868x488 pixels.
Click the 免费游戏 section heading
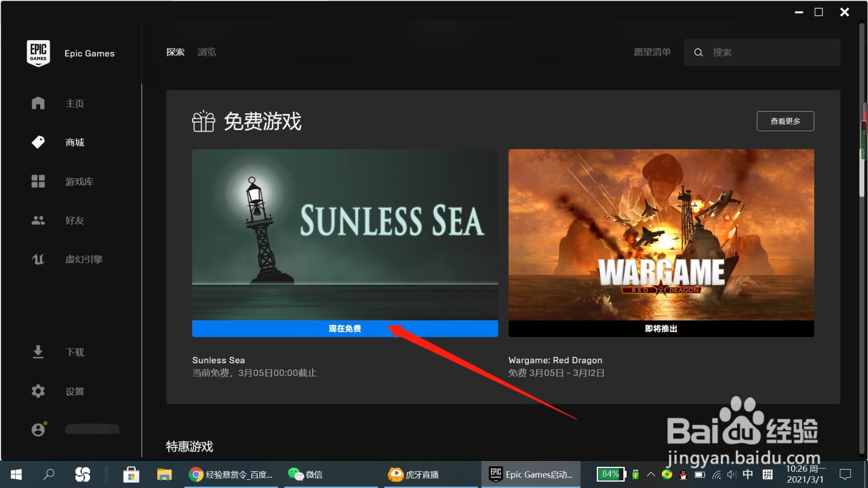[263, 121]
